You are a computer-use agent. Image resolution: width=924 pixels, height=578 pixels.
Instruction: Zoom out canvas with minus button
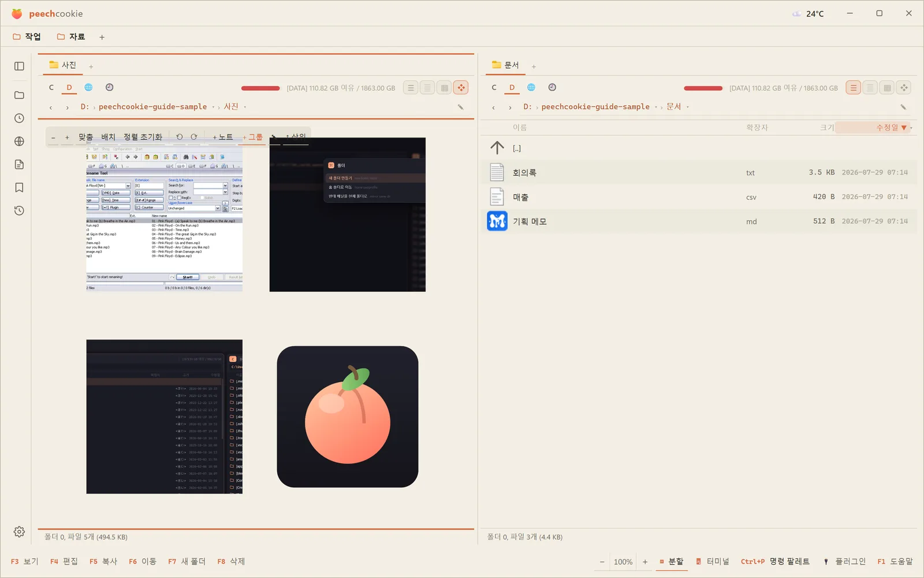tap(53, 138)
